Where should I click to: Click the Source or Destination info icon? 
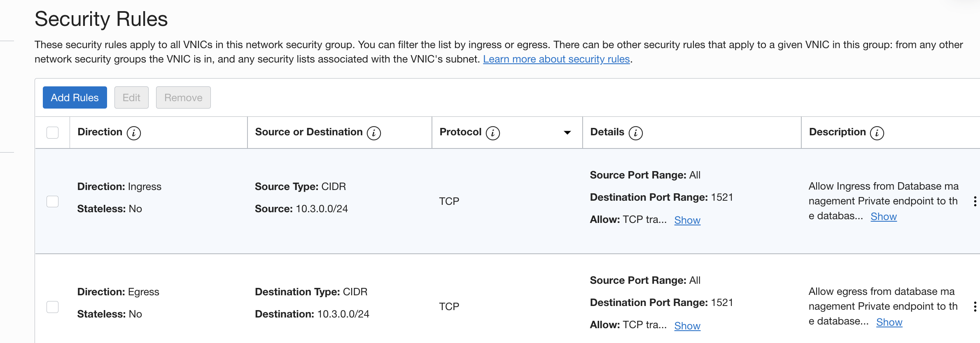click(374, 133)
